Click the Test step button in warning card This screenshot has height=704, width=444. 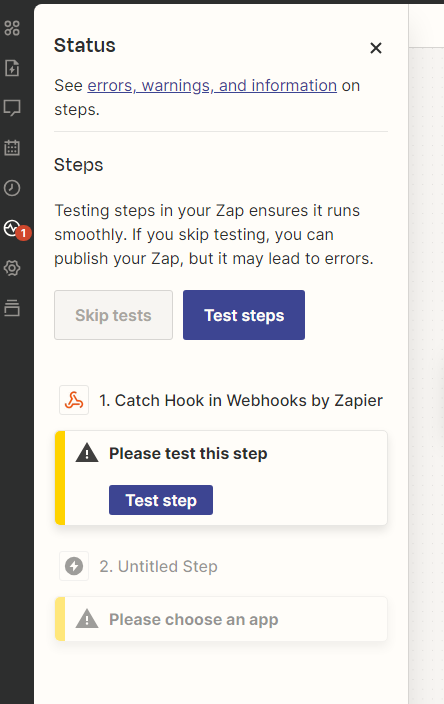[161, 500]
